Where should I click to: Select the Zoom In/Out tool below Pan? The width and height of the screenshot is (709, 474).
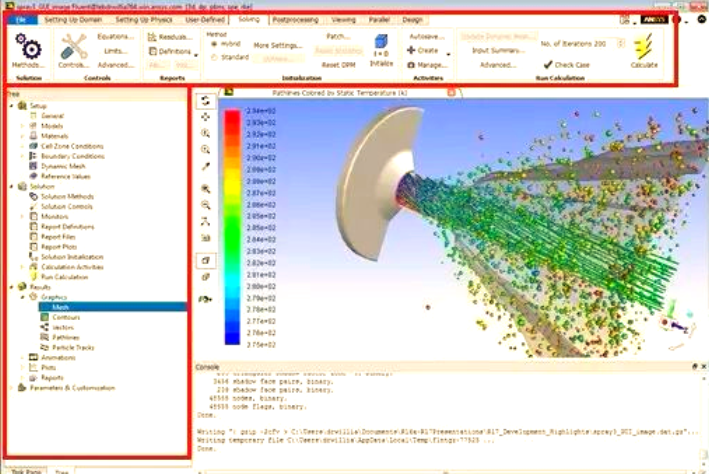point(206,133)
